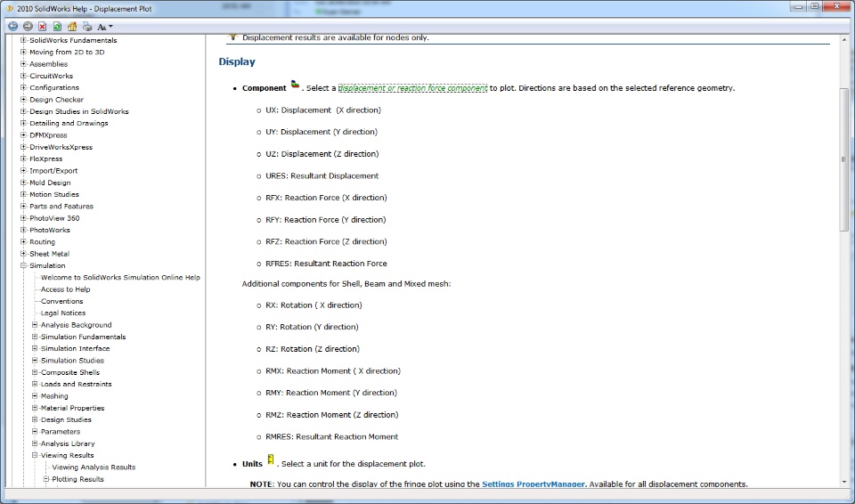Open the Legal Notices page
Screen dimensions: 855x504
(x=63, y=313)
